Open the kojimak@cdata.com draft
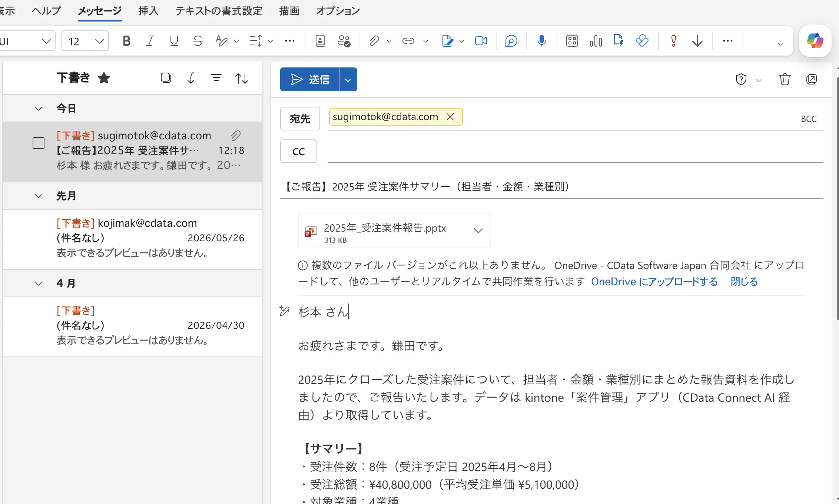This screenshot has height=504, width=839. pyautogui.click(x=133, y=239)
